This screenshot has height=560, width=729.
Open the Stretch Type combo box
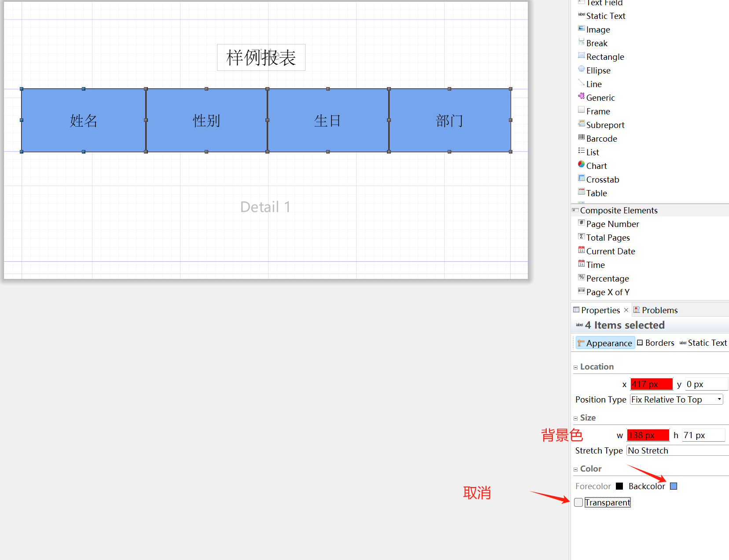click(677, 450)
